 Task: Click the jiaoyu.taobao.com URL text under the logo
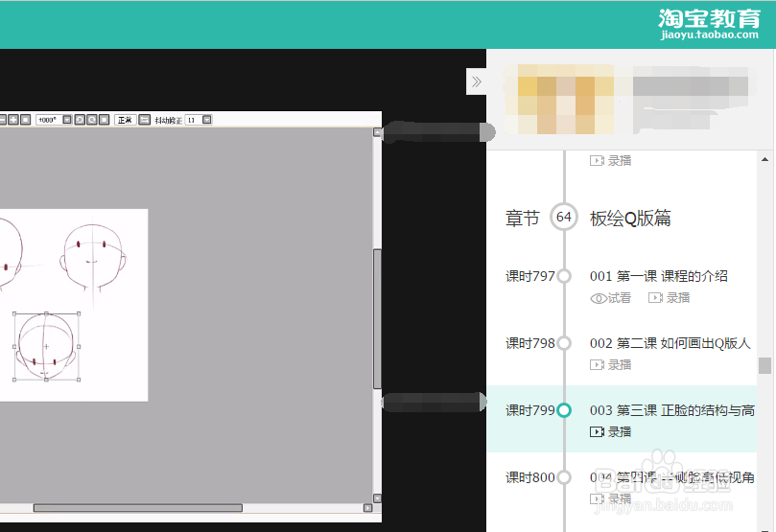tap(709, 35)
